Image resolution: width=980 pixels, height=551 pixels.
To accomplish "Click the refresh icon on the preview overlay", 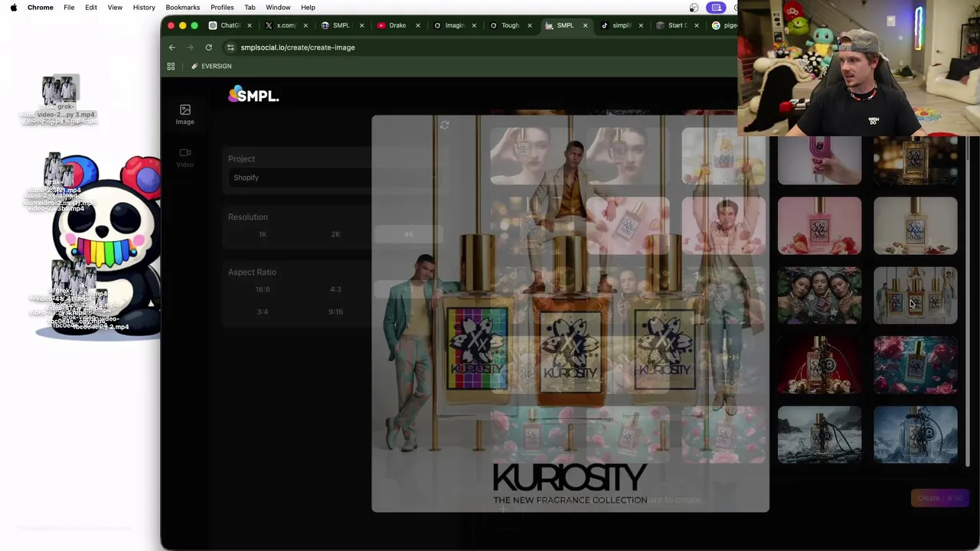I will point(444,125).
